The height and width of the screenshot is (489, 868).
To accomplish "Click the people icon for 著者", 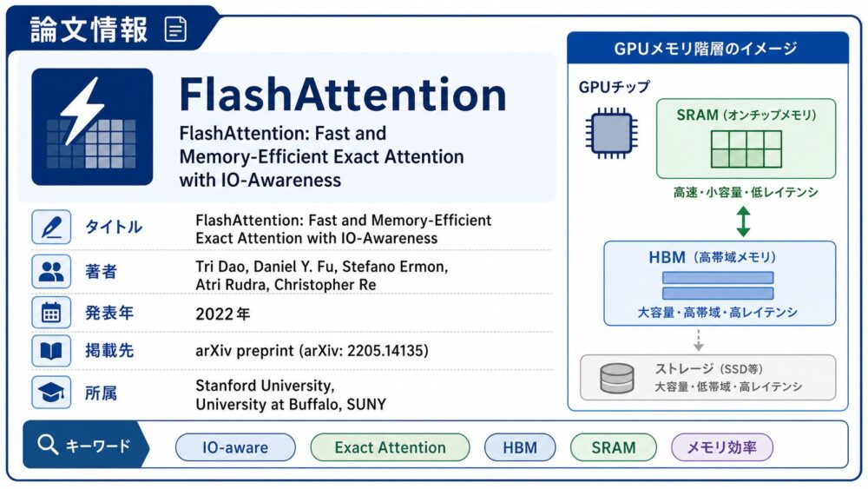I will coord(51,271).
